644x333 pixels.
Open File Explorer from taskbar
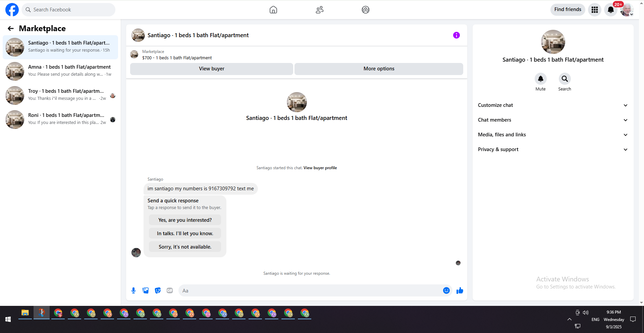coord(25,313)
